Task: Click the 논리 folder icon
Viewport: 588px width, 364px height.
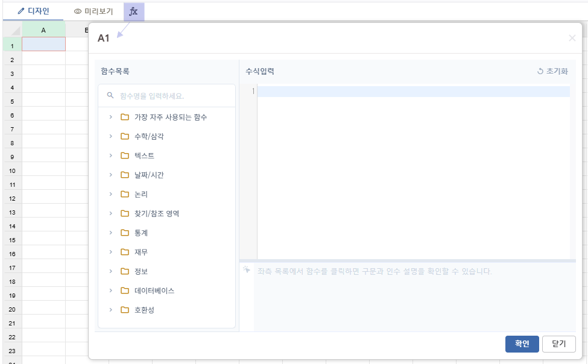Action: pos(125,194)
